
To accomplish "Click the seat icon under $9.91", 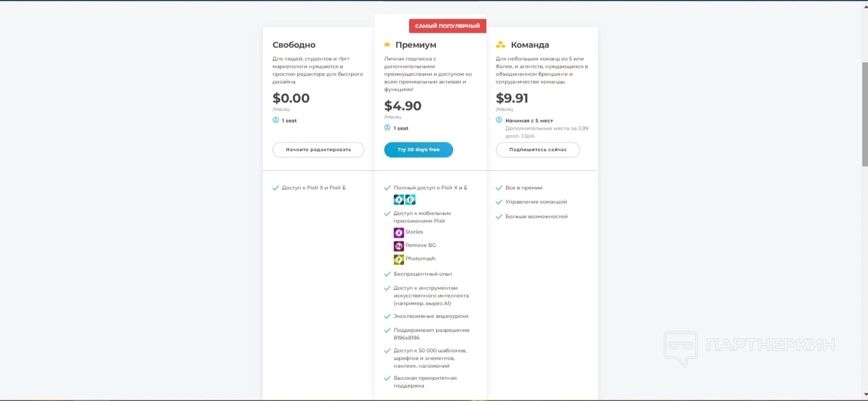I will coord(499,120).
